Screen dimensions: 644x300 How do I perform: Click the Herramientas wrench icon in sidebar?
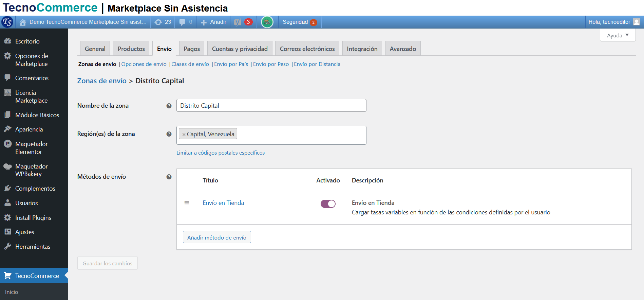(x=7, y=246)
